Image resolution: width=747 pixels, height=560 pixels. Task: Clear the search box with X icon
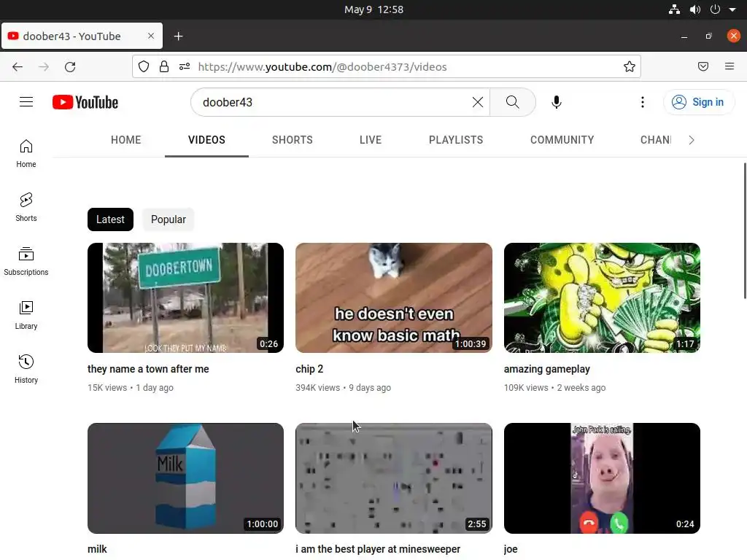[477, 102]
